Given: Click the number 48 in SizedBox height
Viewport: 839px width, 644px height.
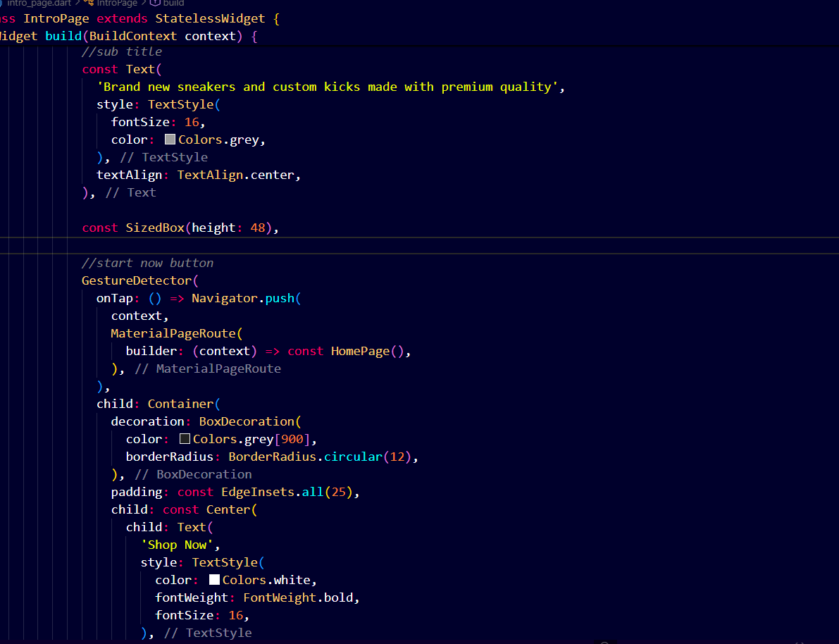Looking at the screenshot, I should [258, 228].
